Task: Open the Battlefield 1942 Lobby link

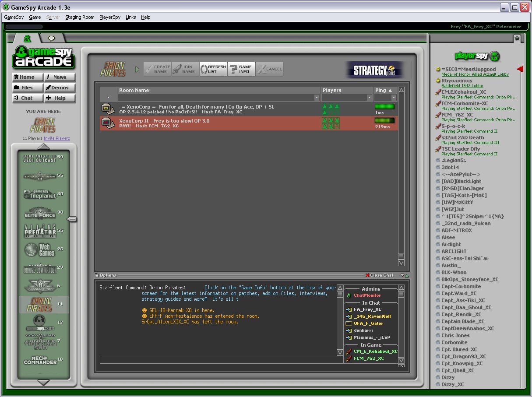Action: [462, 86]
